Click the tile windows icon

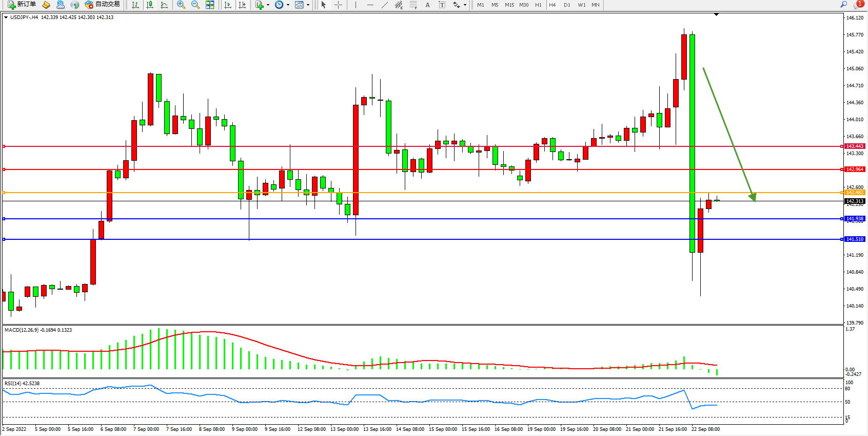[x=210, y=5]
